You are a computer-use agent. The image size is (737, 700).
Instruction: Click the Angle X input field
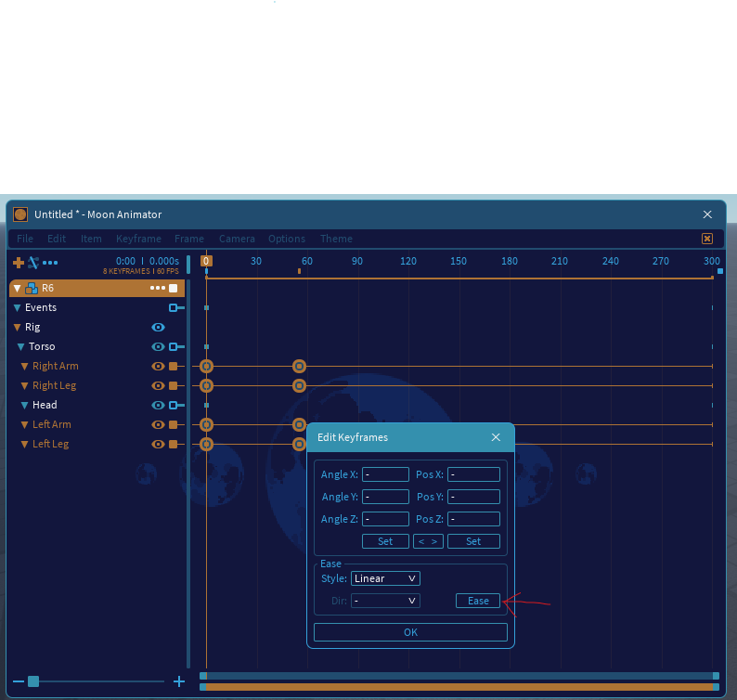[385, 474]
